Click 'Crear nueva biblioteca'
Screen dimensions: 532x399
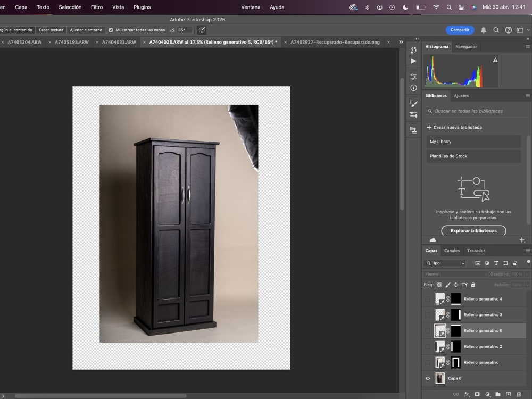pos(454,127)
